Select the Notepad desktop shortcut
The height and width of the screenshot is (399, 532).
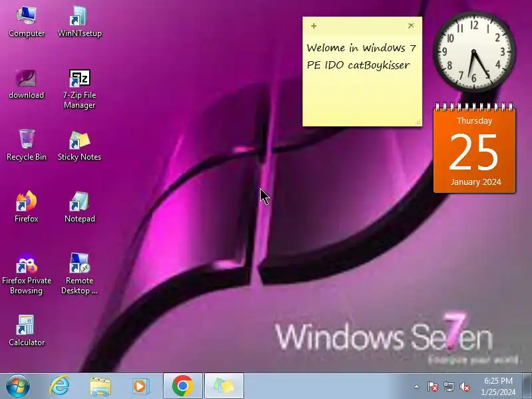coord(79,207)
